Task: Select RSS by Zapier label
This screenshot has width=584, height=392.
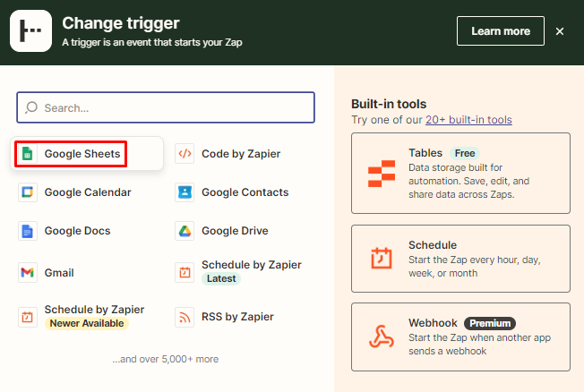Action: pyautogui.click(x=237, y=317)
